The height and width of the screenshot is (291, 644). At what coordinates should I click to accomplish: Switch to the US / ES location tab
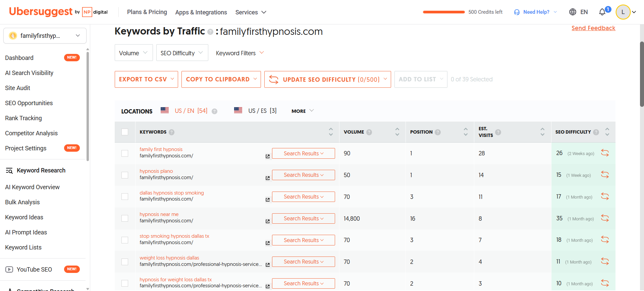255,111
